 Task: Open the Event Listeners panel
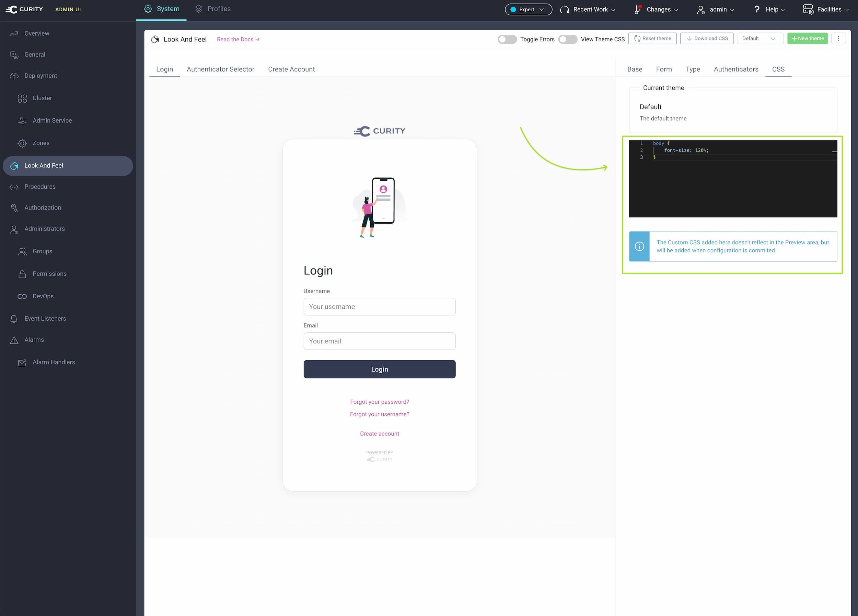point(45,318)
